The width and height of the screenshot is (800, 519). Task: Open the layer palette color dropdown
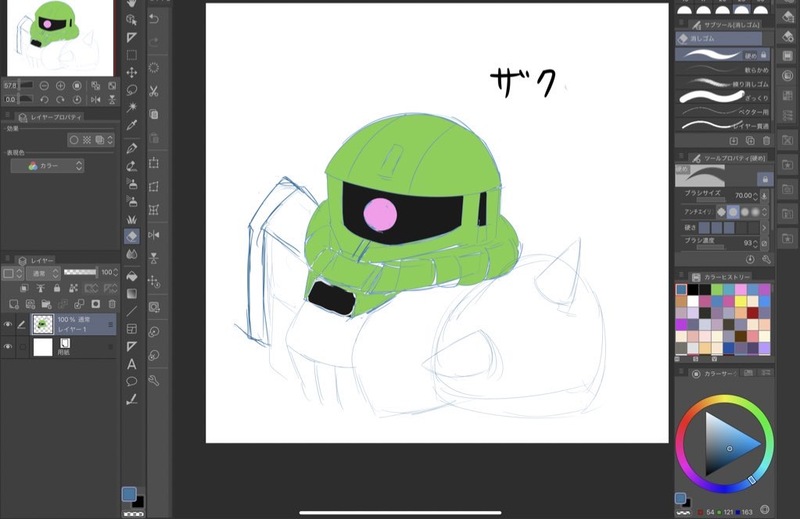pos(11,273)
